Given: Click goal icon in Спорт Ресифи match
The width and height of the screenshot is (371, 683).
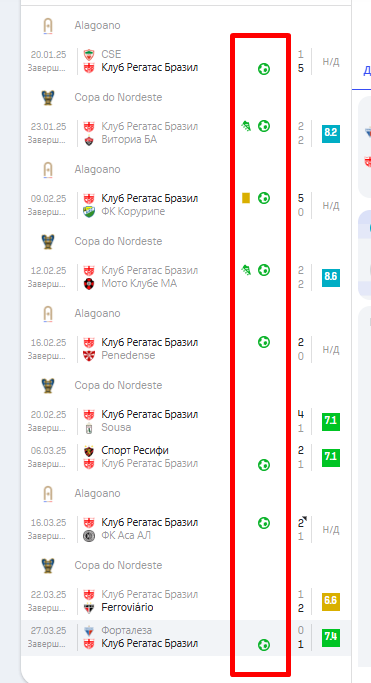Looking at the screenshot, I should pyautogui.click(x=263, y=465).
